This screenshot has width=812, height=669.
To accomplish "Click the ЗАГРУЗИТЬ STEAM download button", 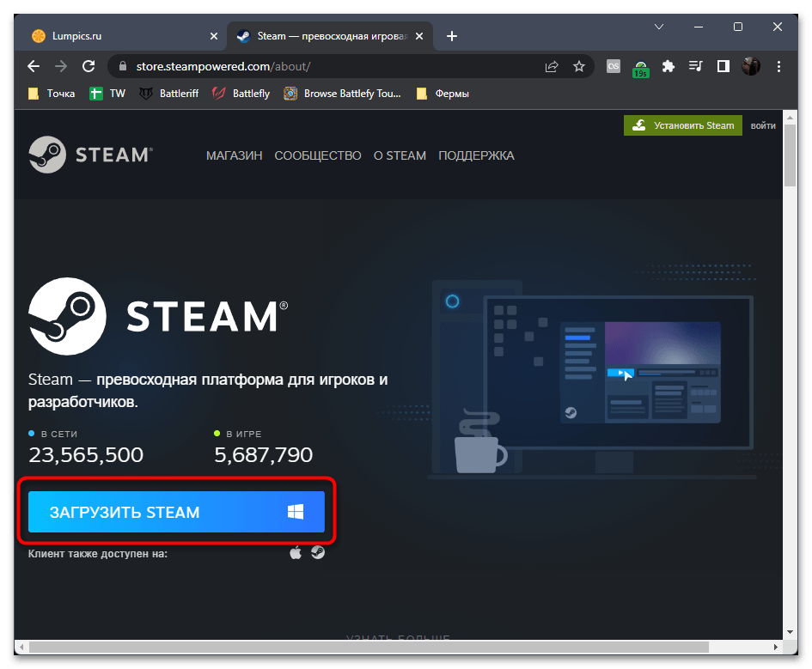I will (x=176, y=512).
